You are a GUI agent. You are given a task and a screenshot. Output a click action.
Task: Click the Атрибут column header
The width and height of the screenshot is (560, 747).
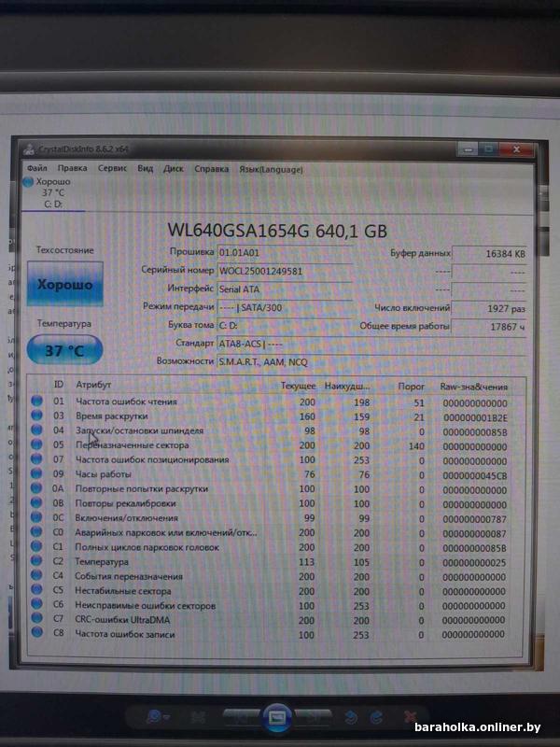point(93,385)
